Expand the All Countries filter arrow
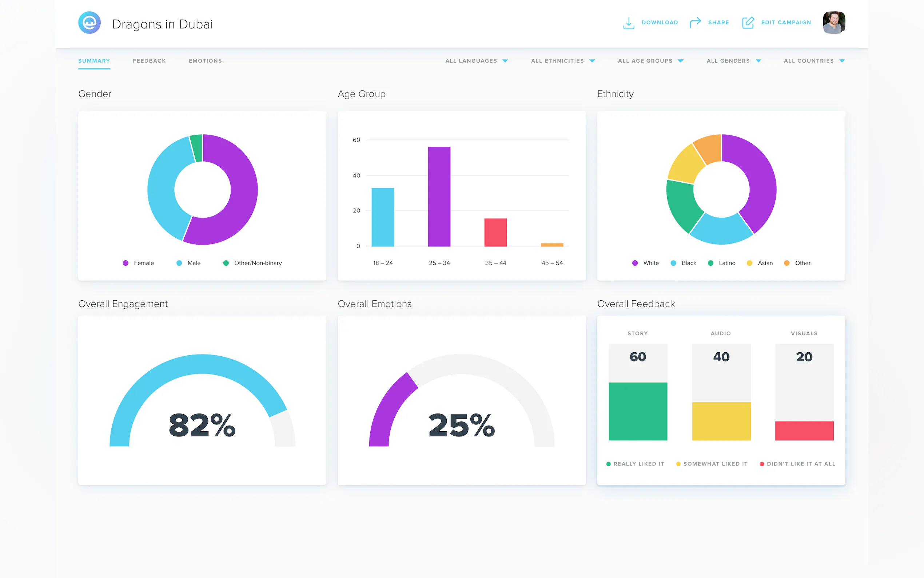This screenshot has width=924, height=578. 842,61
